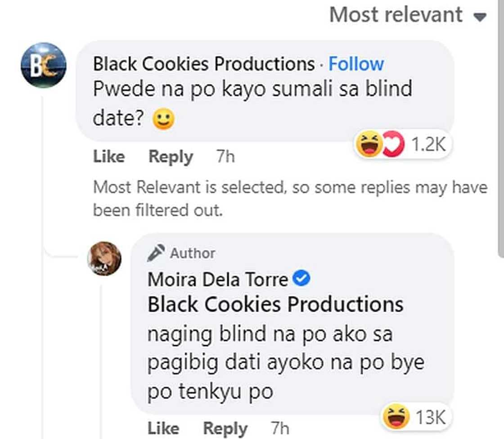Click the blue verified badge icon
Image resolution: width=504 pixels, height=439 pixels.
point(301,280)
